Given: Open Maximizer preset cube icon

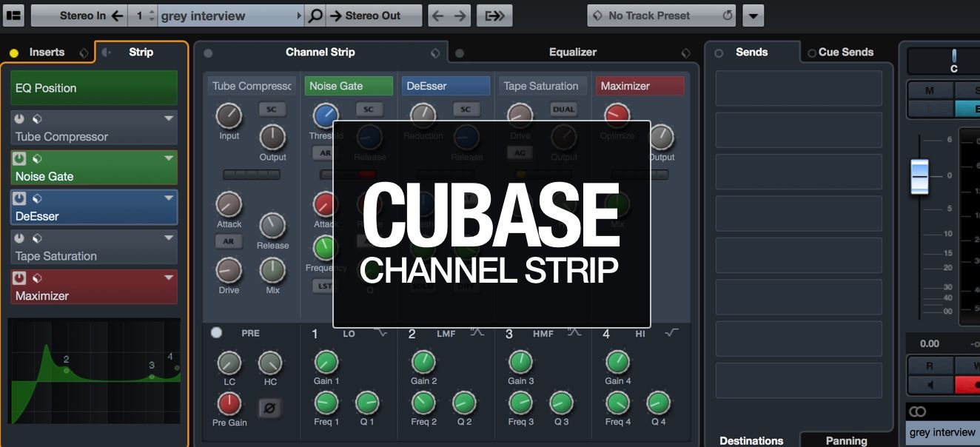Looking at the screenshot, I should tap(36, 278).
